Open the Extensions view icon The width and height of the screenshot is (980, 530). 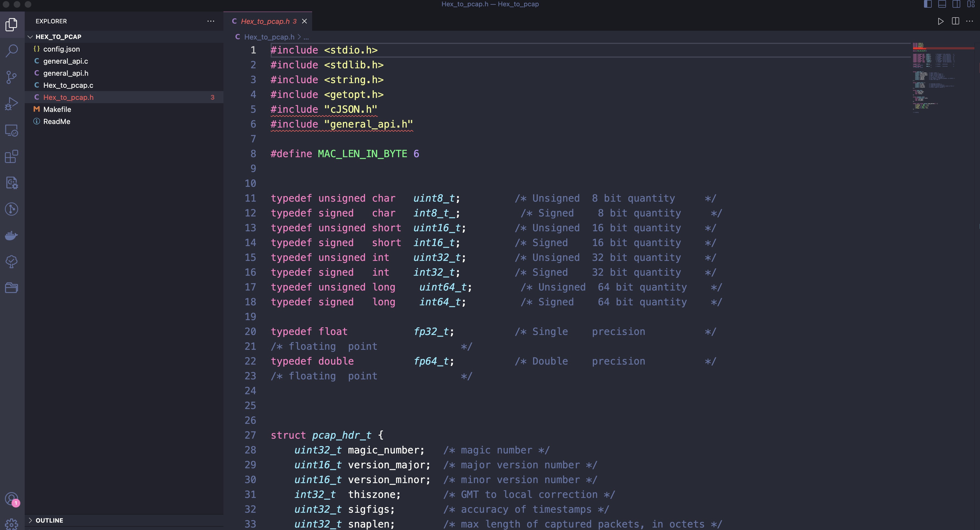coord(12,156)
